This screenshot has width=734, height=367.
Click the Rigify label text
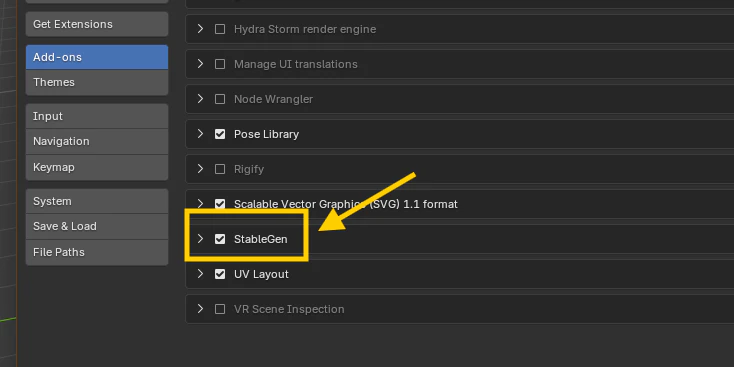[x=249, y=169]
